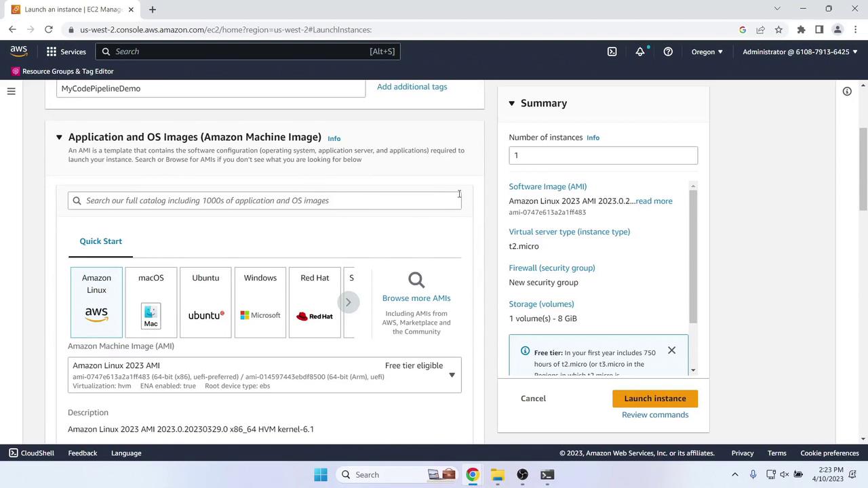Open Cookie preferences in the footer
This screenshot has height=488, width=868.
[830, 453]
